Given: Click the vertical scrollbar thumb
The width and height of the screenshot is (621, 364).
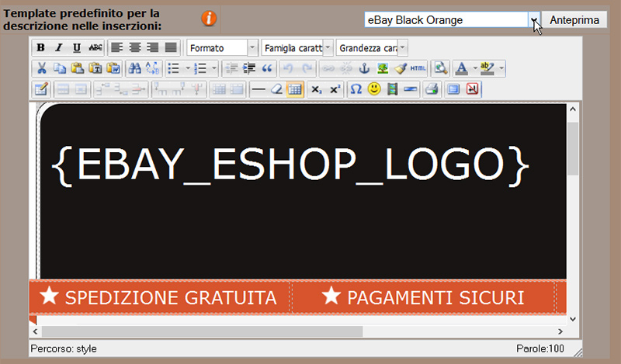Looking at the screenshot, I should tap(573, 148).
